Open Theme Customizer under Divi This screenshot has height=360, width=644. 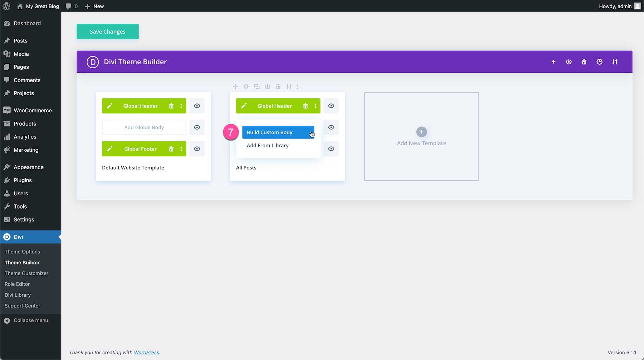26,273
